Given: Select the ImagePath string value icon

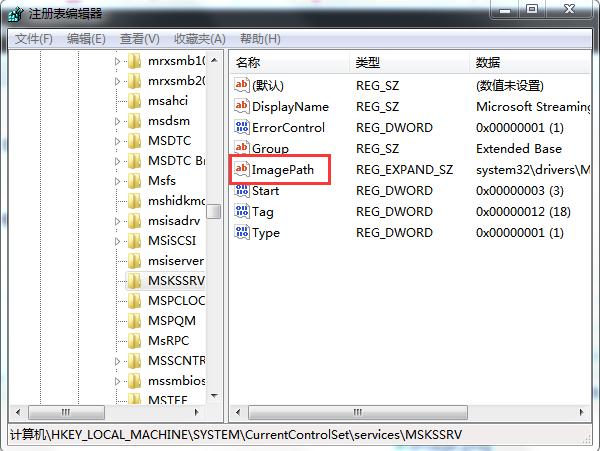Looking at the screenshot, I should (x=241, y=169).
